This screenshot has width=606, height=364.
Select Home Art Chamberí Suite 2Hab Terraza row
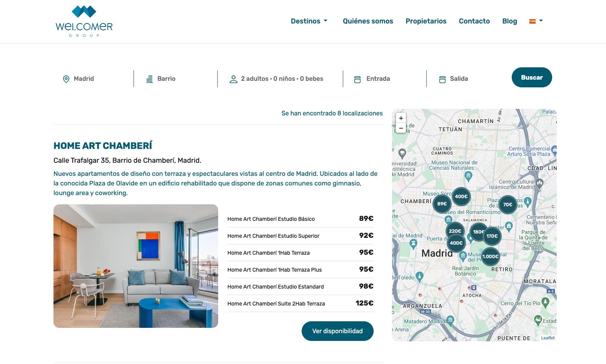point(300,303)
